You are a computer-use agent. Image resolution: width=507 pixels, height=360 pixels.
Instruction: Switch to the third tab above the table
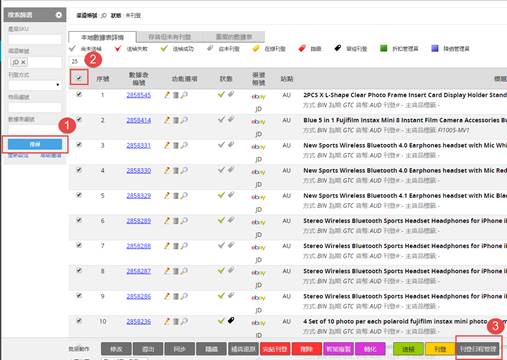(x=234, y=37)
